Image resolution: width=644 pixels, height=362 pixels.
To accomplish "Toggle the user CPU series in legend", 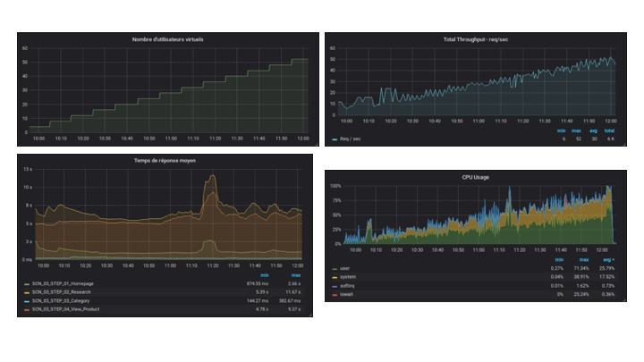I will 345,268.
